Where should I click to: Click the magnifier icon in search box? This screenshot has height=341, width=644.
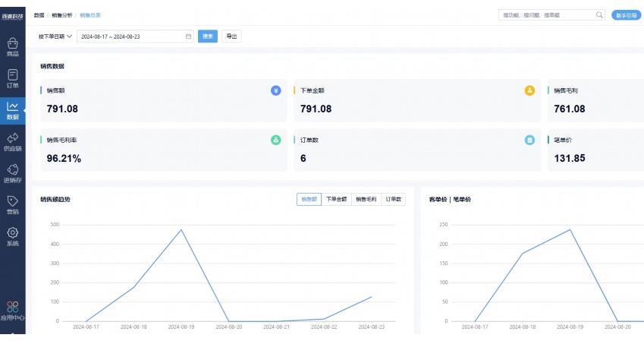point(599,14)
